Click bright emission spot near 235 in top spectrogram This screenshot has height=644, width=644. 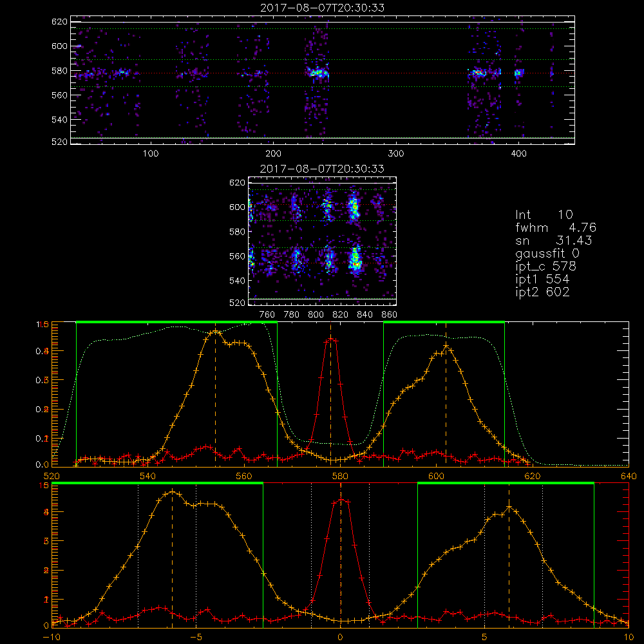pos(317,73)
